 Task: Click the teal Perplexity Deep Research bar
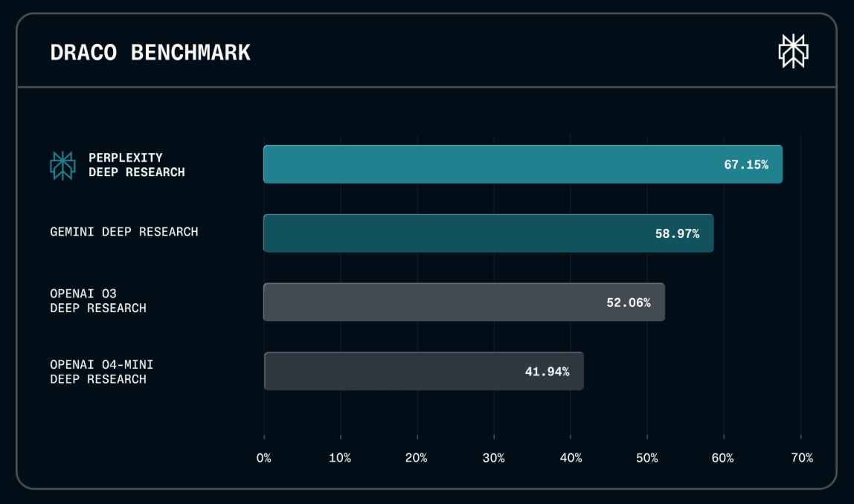point(484,164)
